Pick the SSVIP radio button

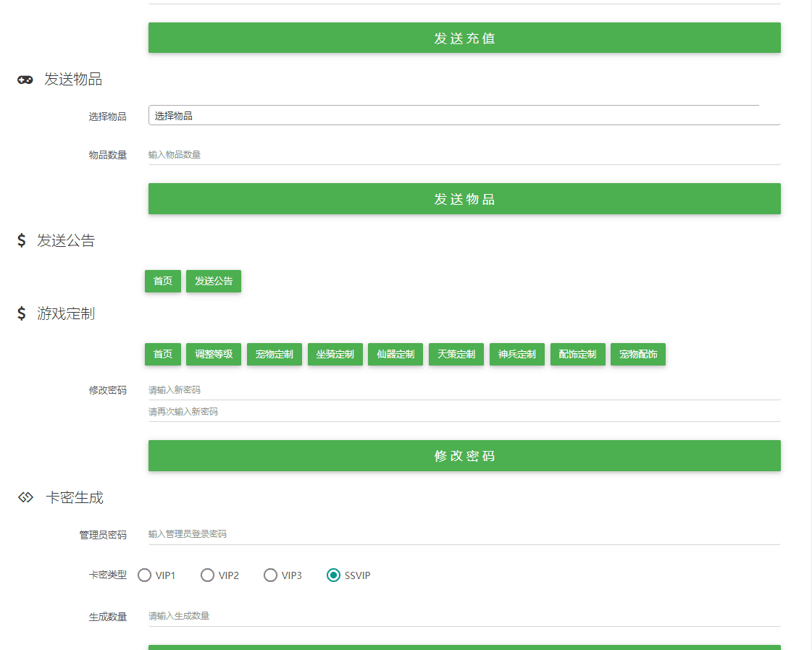[x=334, y=575]
